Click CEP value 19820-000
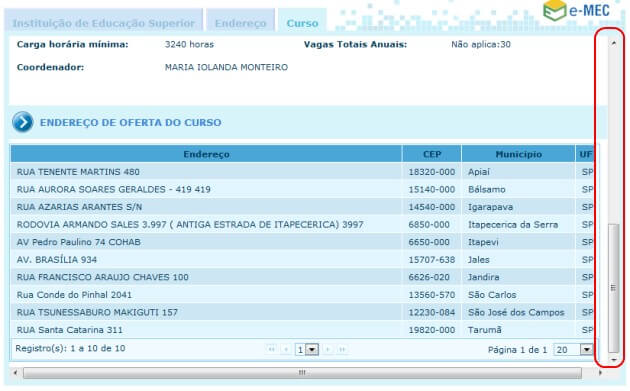Viewport: 630px width, 391px height. coord(432,330)
